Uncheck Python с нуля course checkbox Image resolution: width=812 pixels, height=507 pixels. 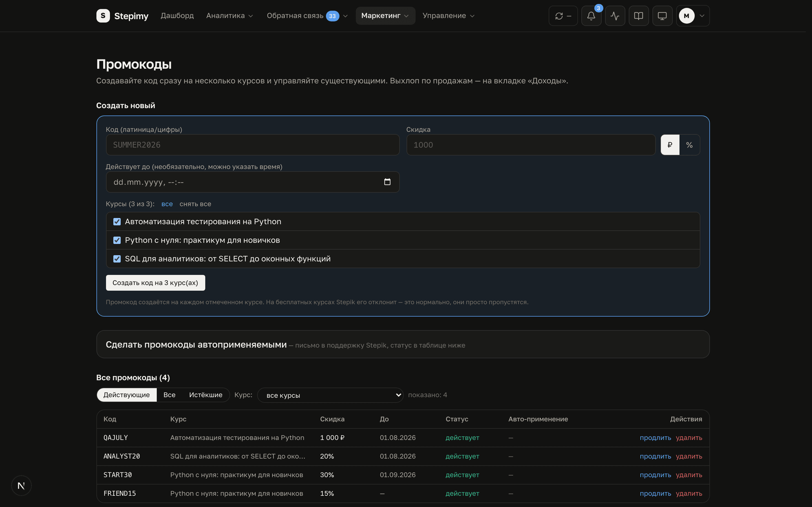pyautogui.click(x=117, y=240)
